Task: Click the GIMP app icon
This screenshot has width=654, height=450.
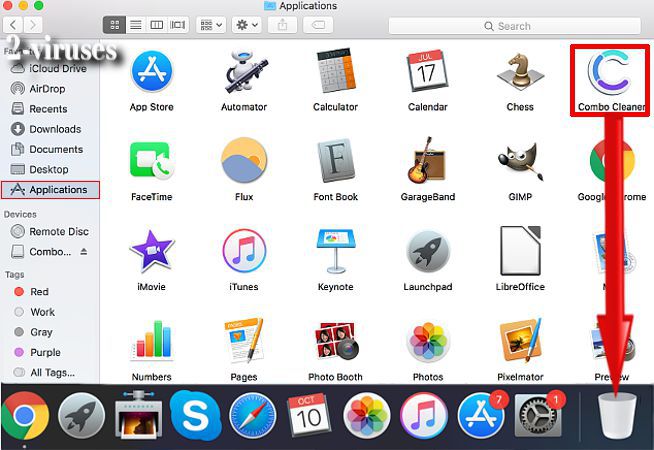Action: coord(520,161)
